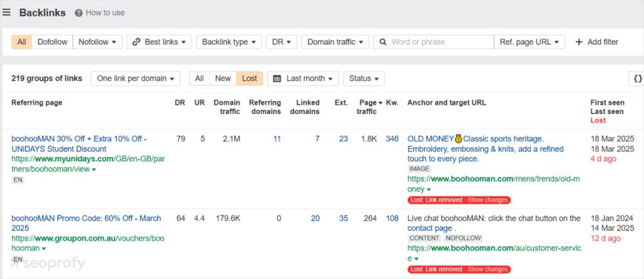Screen dimensions: 644x279
Task: Click linked domains value 7
Action: tap(317, 139)
